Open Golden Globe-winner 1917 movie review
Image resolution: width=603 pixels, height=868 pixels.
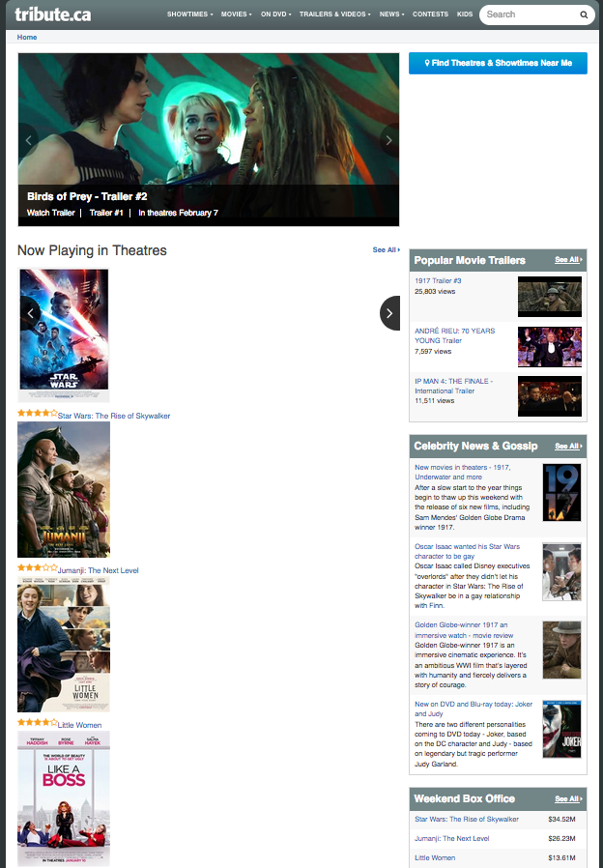(x=464, y=630)
